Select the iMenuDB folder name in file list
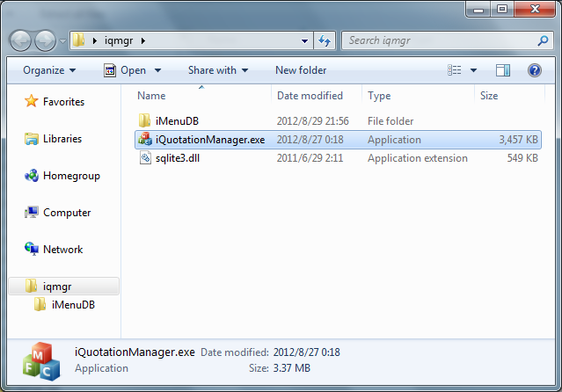Screen dimensions: 562x392 tap(177, 121)
